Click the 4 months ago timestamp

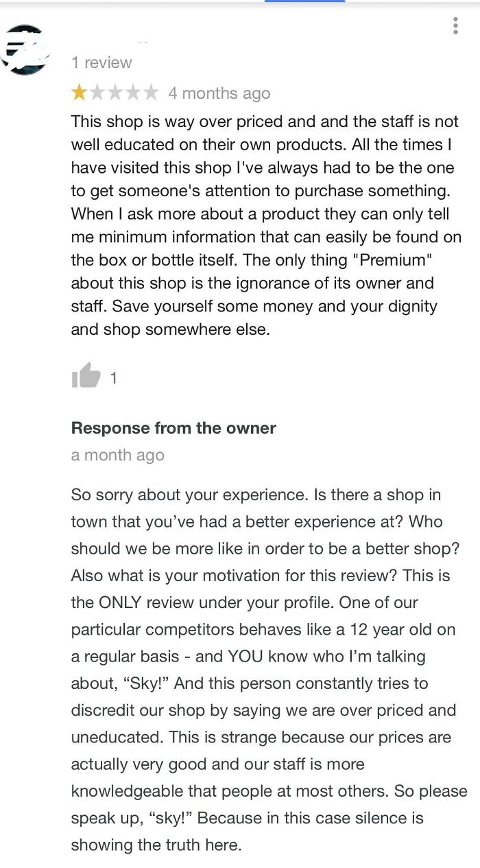[x=219, y=93]
